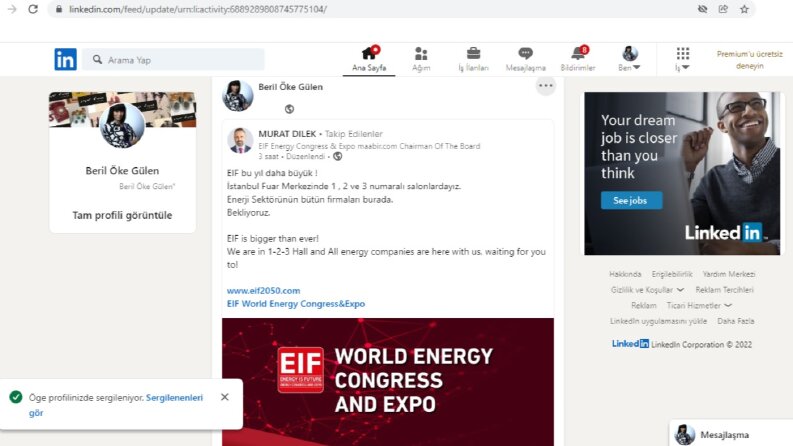Open Beril Öke Gülen post author avatar

238,95
